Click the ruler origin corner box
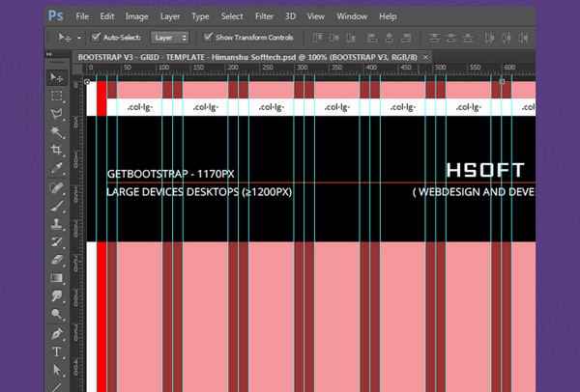This screenshot has width=580, height=392. [77, 70]
